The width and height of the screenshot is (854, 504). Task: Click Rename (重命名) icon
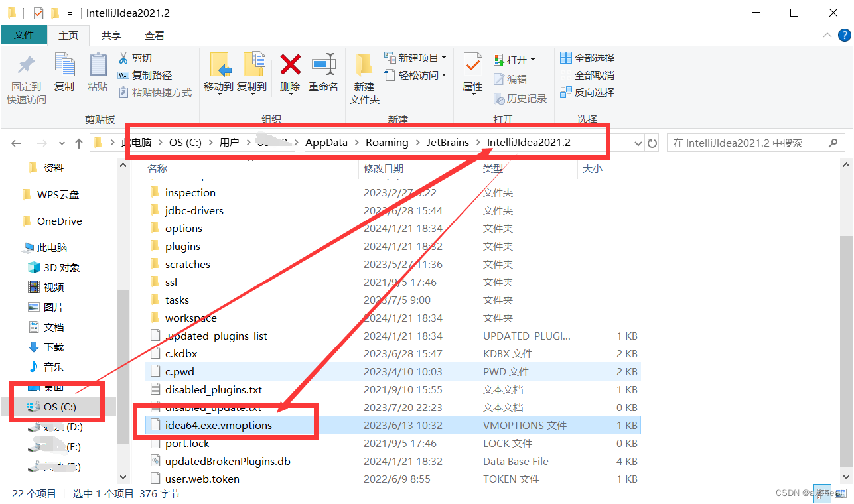point(324,64)
